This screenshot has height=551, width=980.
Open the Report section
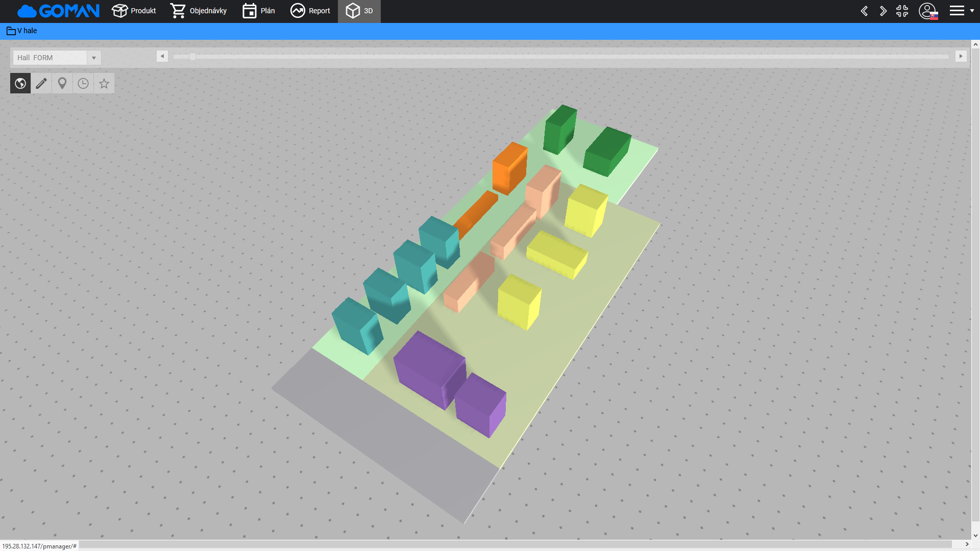[x=310, y=11]
